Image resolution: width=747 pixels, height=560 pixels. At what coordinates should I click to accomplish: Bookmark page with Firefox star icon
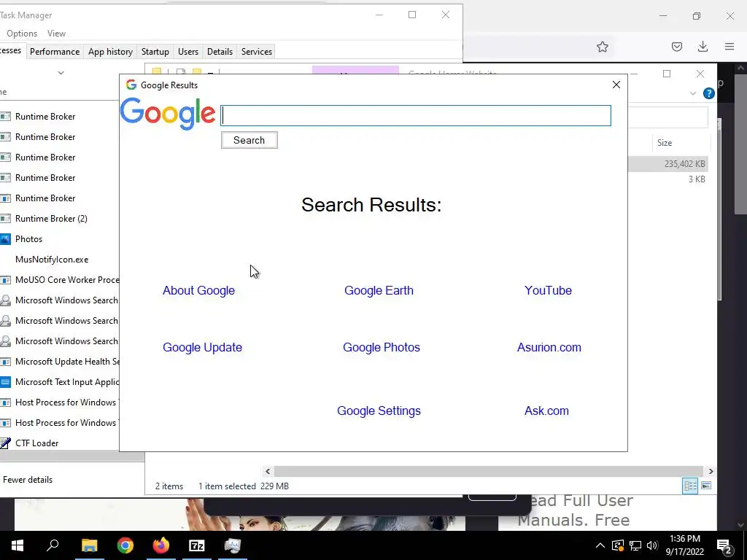602,47
